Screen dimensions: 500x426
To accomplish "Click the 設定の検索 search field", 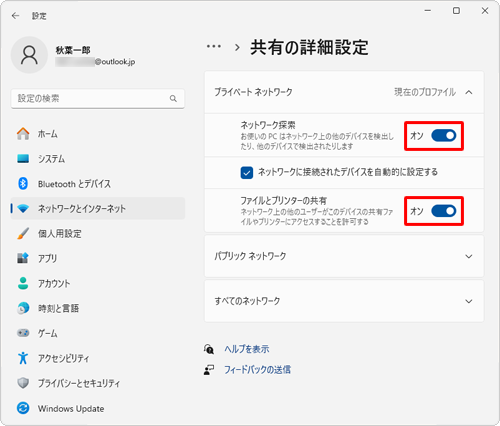I will click(98, 98).
